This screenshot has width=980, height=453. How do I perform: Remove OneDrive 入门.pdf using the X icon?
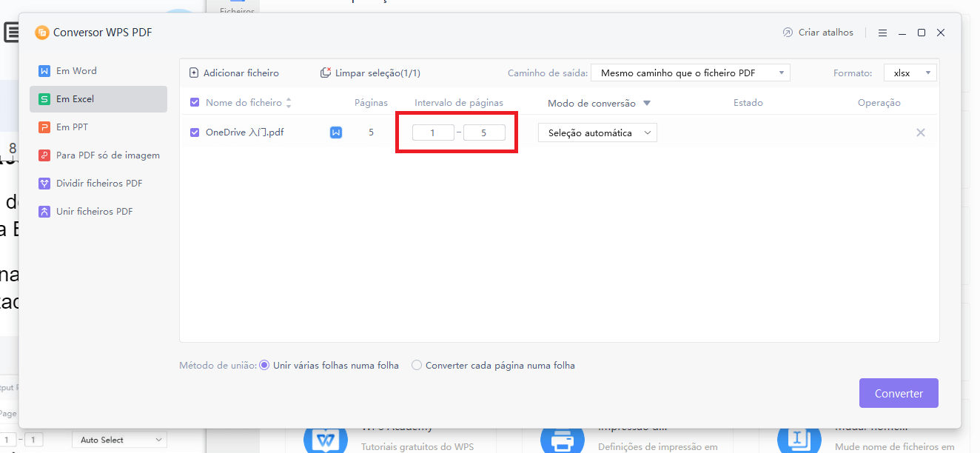pyautogui.click(x=920, y=132)
